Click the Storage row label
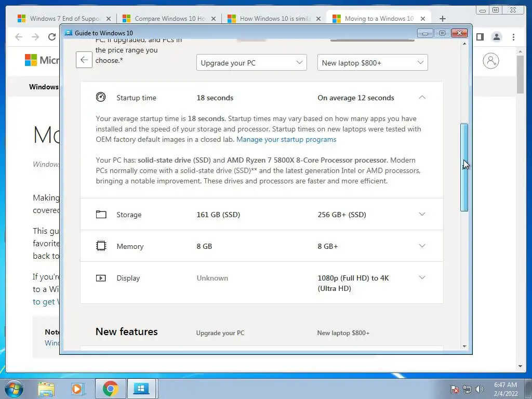This screenshot has width=532, height=399. point(129,215)
